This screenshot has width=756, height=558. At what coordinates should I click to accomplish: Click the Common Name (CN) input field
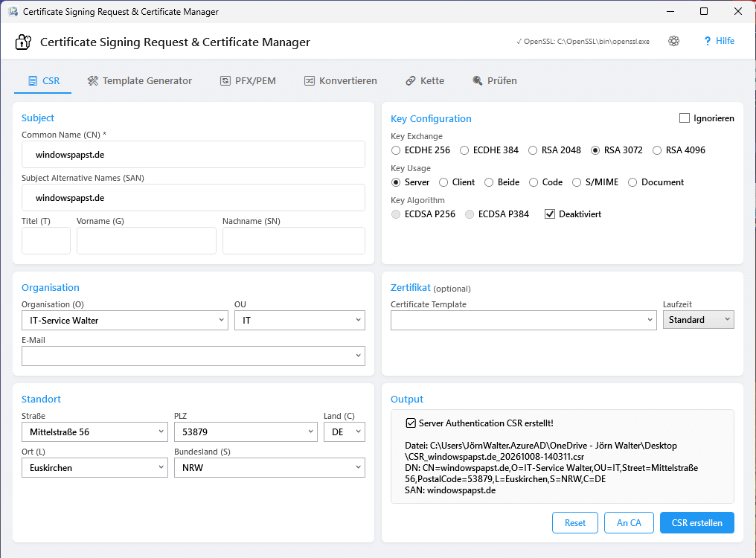[x=193, y=154]
